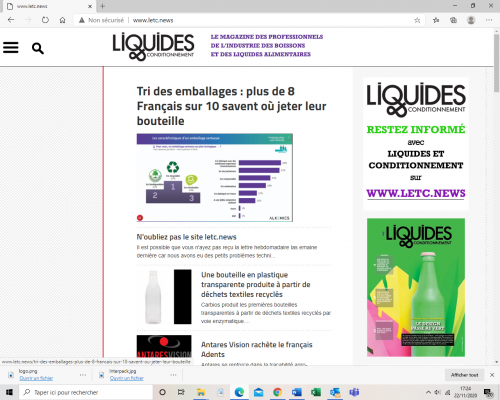Open the options menu for Interpack.jpg download
500x400 pixels.
(173, 375)
